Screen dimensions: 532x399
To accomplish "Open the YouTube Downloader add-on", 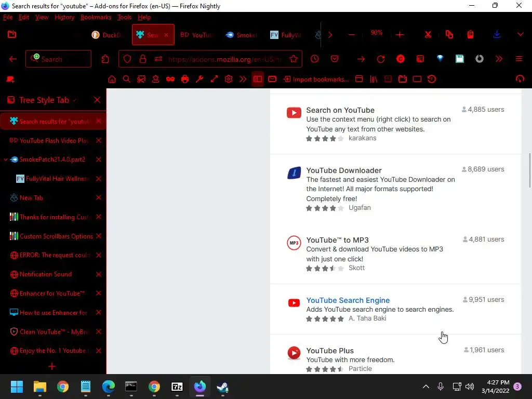I will click(x=344, y=170).
